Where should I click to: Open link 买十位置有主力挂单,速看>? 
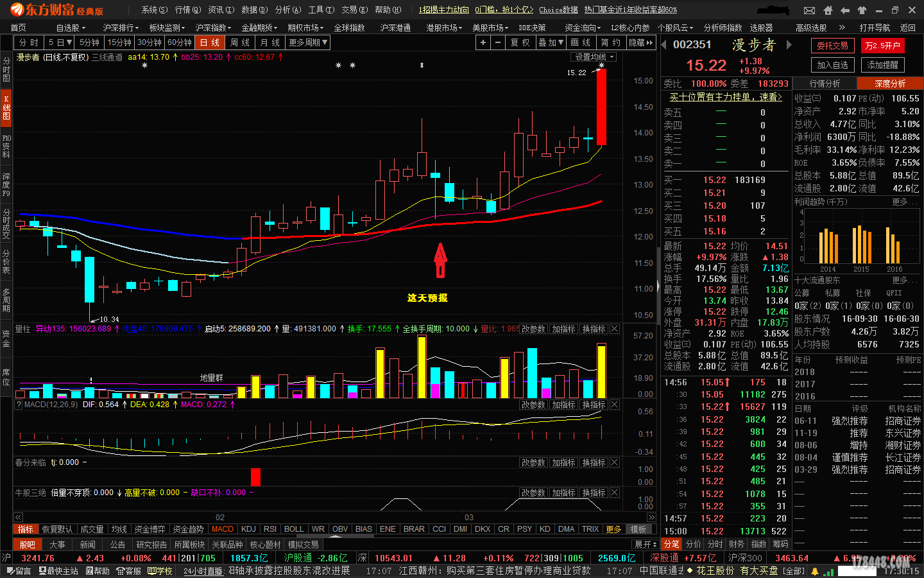pos(726,97)
